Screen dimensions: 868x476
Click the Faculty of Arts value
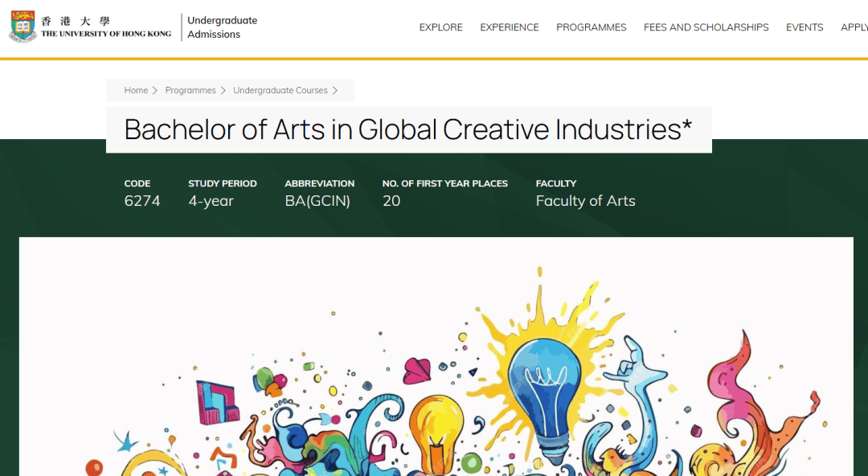585,201
